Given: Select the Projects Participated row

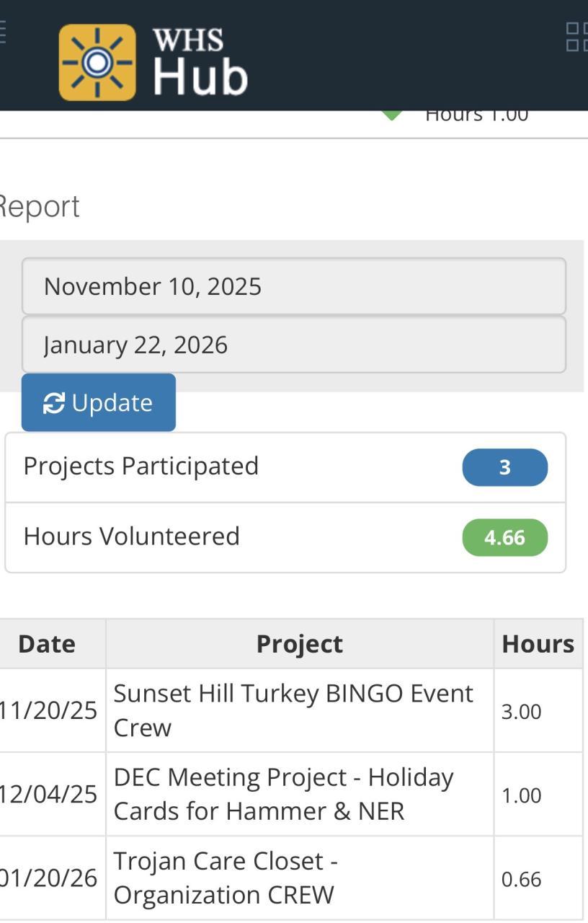Looking at the screenshot, I should 216,467.
